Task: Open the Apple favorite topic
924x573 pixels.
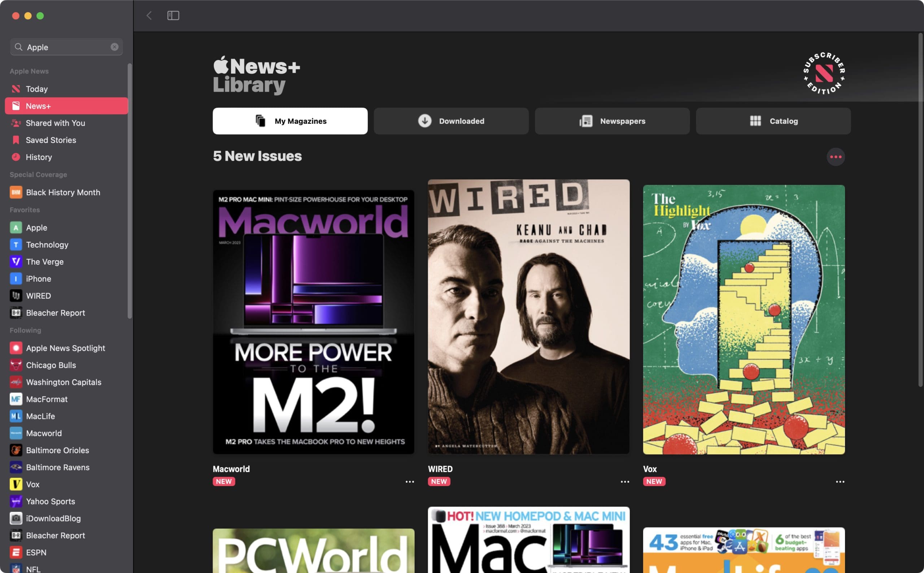Action: click(x=66, y=227)
